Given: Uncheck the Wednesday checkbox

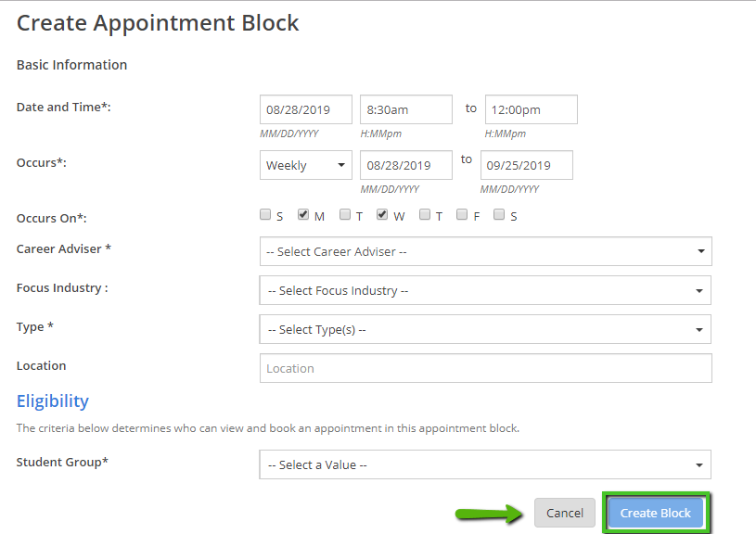Looking at the screenshot, I should (382, 215).
